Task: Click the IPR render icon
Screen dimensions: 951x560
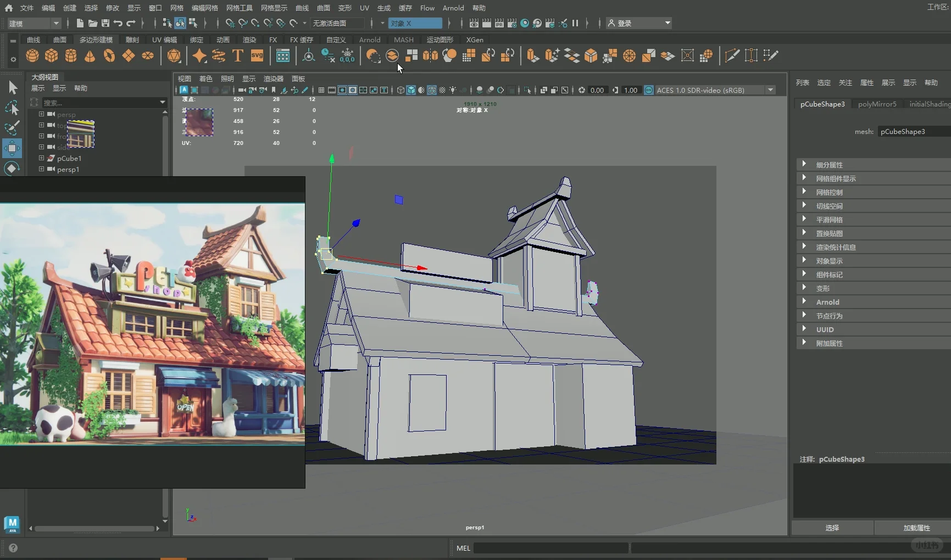Action: 499,23
